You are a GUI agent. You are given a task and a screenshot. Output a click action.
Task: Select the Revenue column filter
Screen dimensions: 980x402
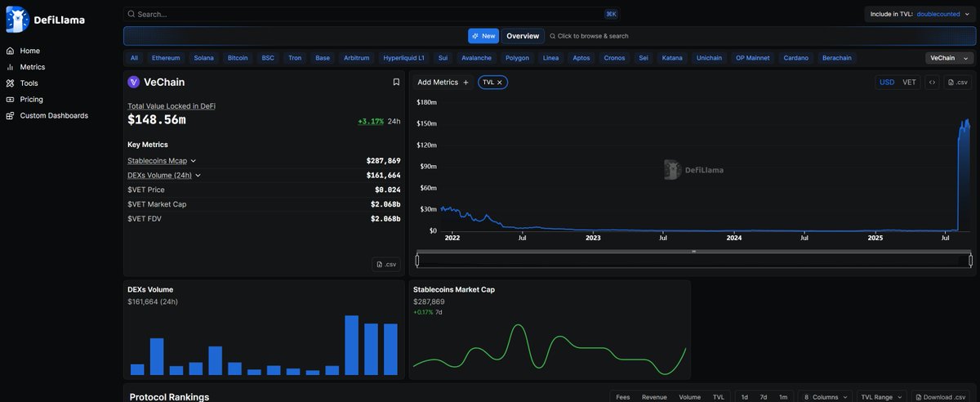[654, 397]
